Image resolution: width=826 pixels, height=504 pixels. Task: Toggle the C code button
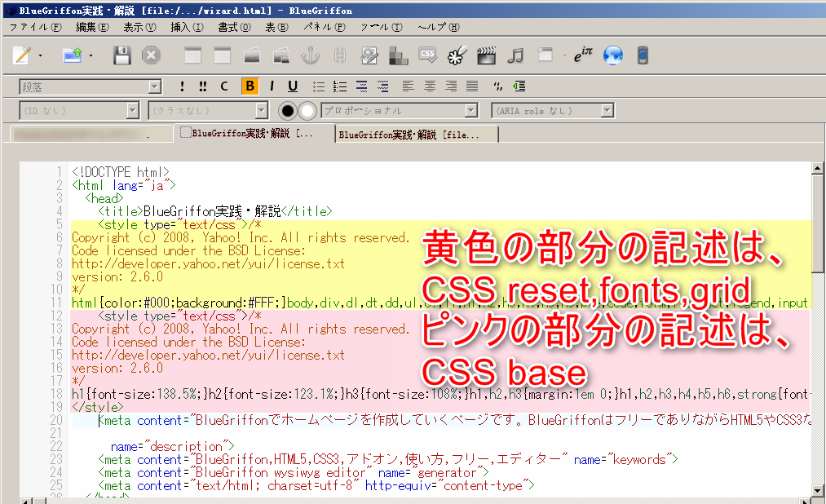(x=224, y=86)
